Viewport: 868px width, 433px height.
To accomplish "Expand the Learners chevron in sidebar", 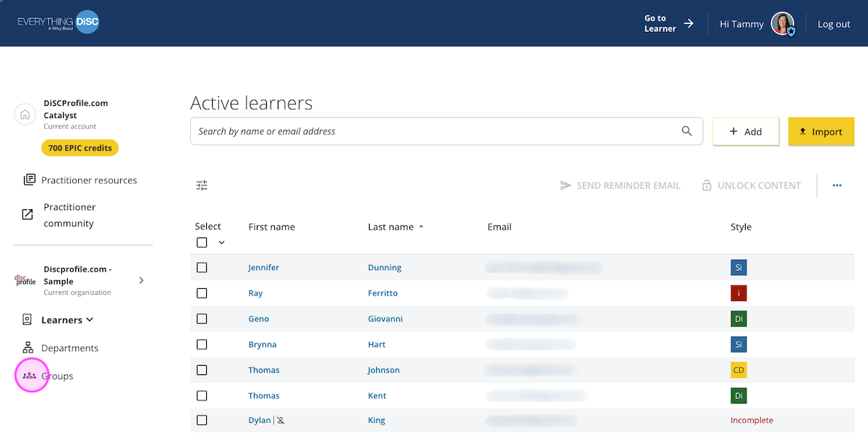I will click(x=90, y=319).
